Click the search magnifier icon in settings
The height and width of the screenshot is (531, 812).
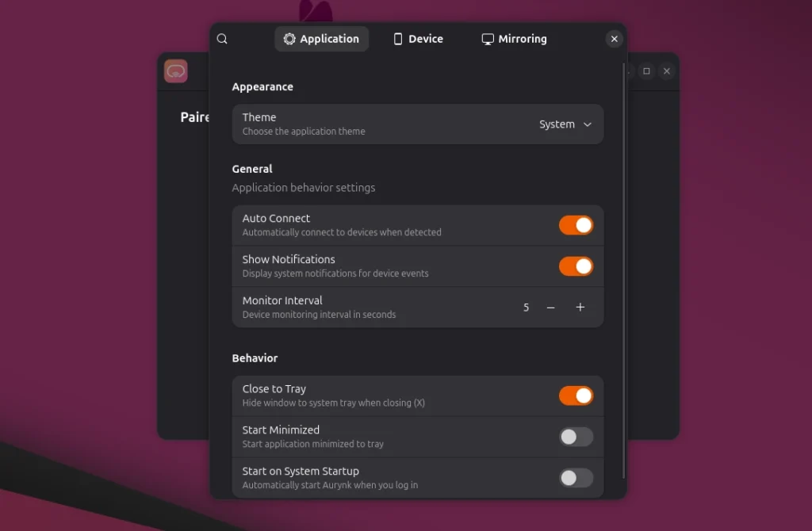tap(222, 39)
